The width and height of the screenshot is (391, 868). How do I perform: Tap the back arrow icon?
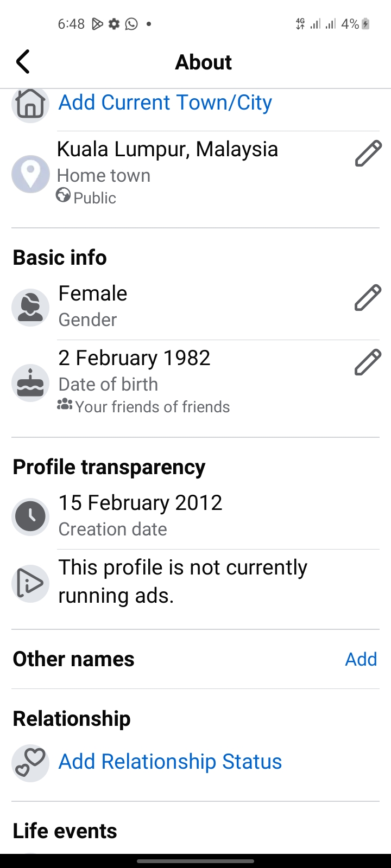(x=23, y=62)
